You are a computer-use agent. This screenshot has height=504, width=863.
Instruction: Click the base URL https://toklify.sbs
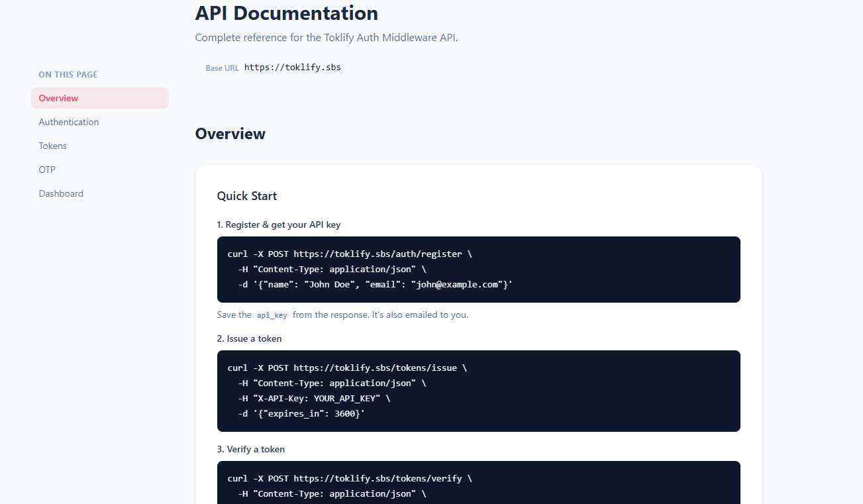pyautogui.click(x=292, y=67)
